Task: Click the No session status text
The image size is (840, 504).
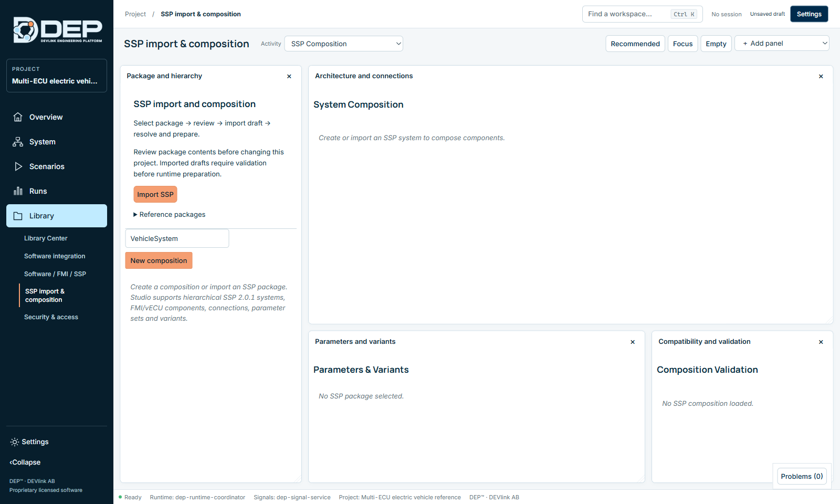Action: click(727, 14)
